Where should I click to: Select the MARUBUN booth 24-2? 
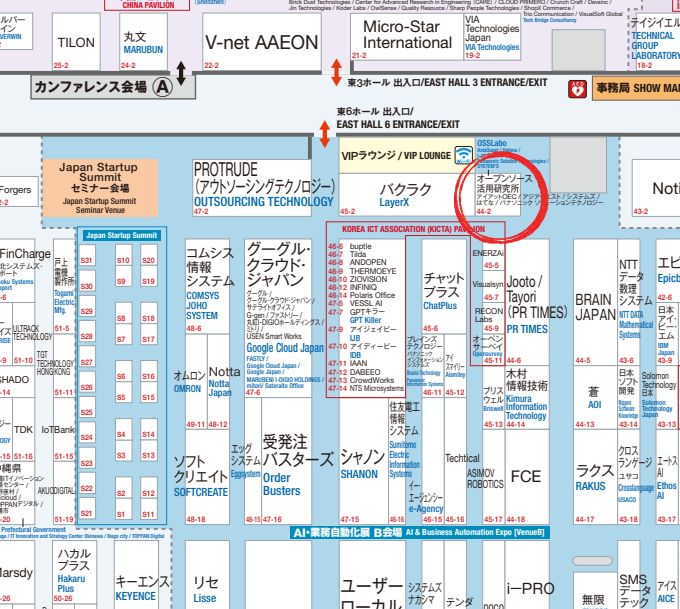point(144,42)
